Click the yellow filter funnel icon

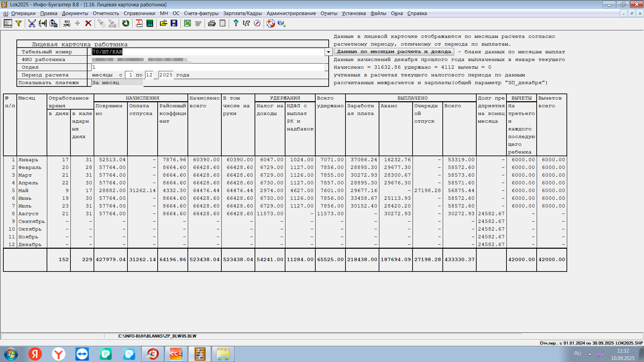(19, 23)
